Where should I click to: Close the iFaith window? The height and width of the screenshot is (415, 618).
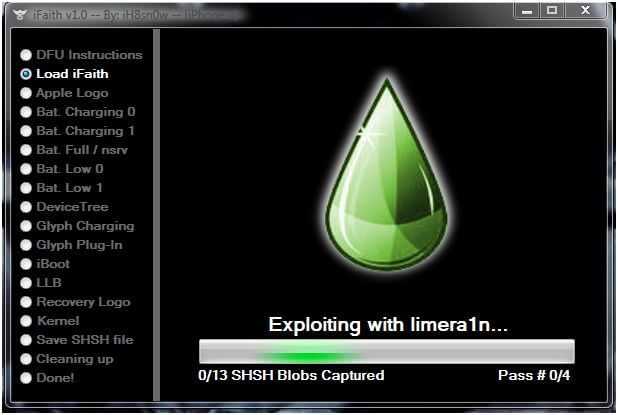point(586,11)
